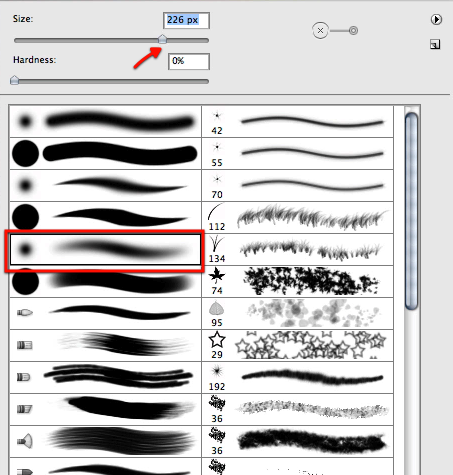This screenshot has height=475, width=453.
Task: Select the flat angle bristle brush, tenth row
Action: tap(105, 409)
